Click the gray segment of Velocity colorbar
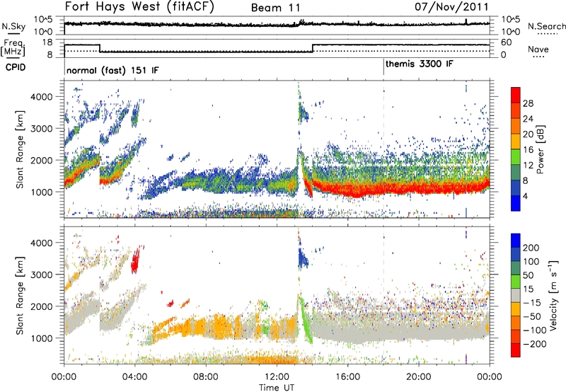 (516, 296)
